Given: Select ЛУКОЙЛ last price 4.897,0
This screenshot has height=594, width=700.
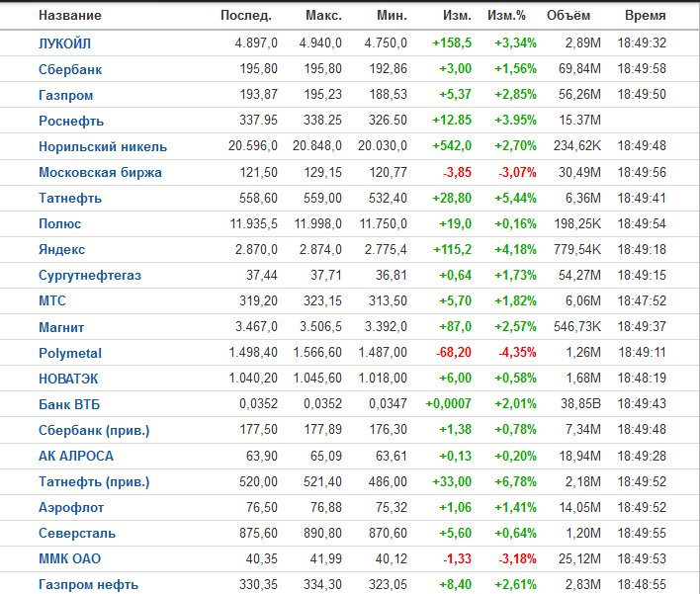Looking at the screenshot, I should point(256,42).
